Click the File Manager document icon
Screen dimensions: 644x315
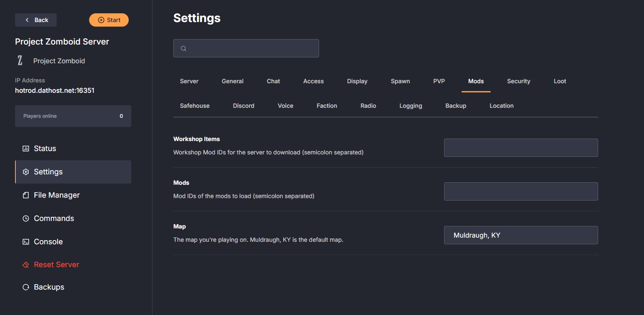[26, 195]
